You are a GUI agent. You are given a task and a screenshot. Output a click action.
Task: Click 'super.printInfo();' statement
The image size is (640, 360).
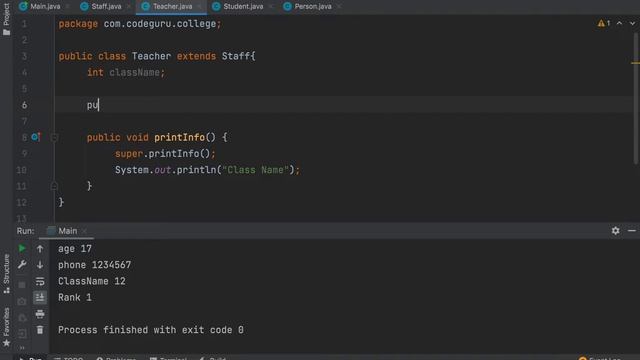coord(165,153)
